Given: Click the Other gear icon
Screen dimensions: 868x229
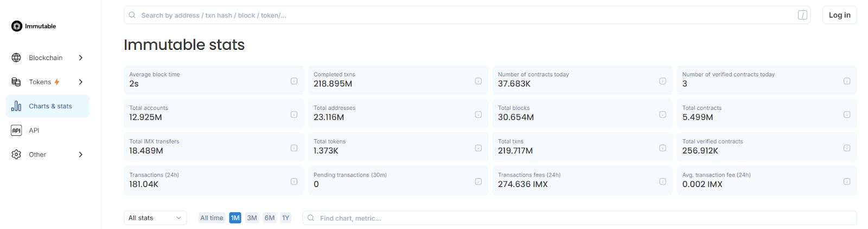Looking at the screenshot, I should click(16, 155).
